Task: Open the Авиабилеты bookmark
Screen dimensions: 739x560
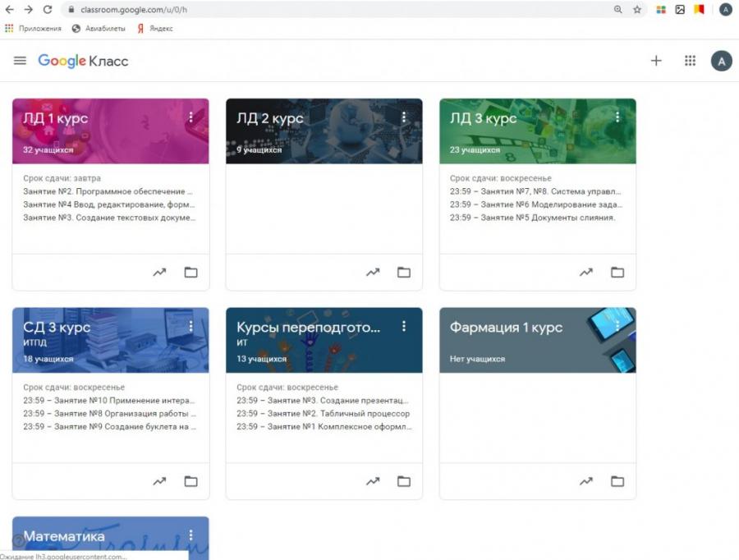Action: click(x=99, y=28)
